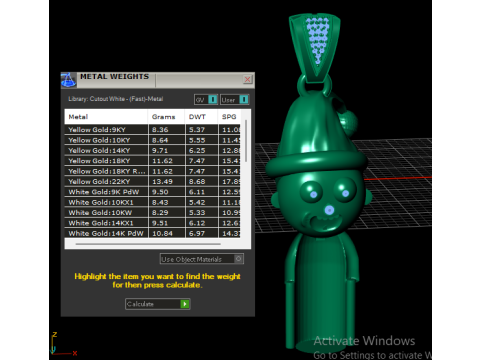Viewport: 480px width, 360px height.
Task: Click the 8.29 grams value
Action: pyautogui.click(x=160, y=212)
